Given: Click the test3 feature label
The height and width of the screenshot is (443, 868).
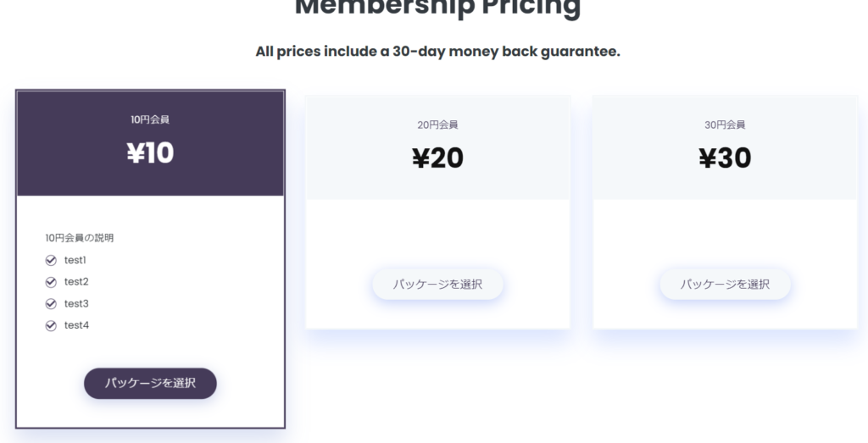Looking at the screenshot, I should pos(76,303).
